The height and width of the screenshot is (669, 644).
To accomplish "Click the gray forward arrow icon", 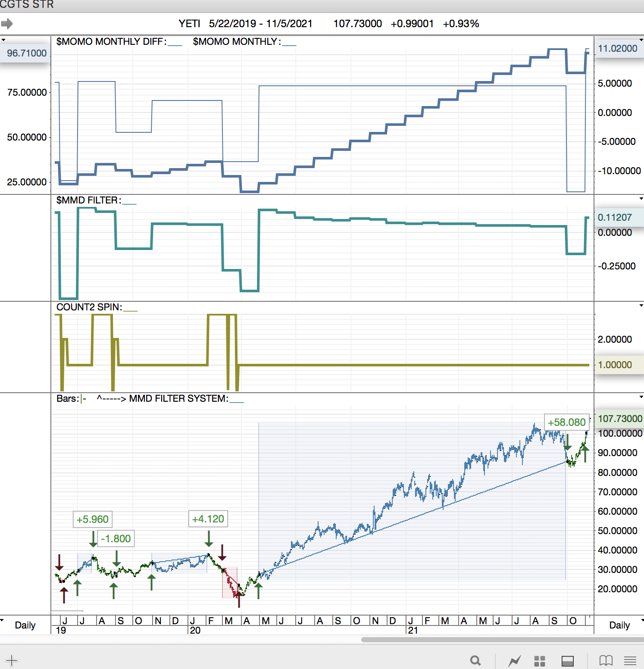I will pyautogui.click(x=7, y=23).
